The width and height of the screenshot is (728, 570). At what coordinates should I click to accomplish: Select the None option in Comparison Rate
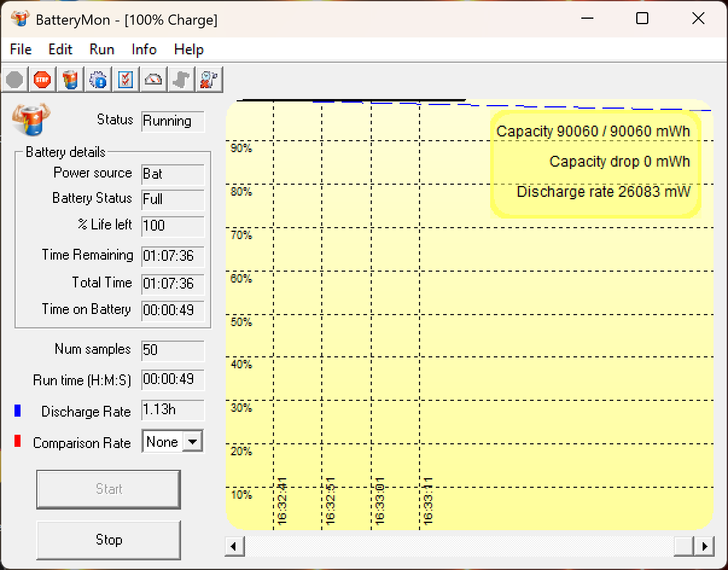click(162, 441)
